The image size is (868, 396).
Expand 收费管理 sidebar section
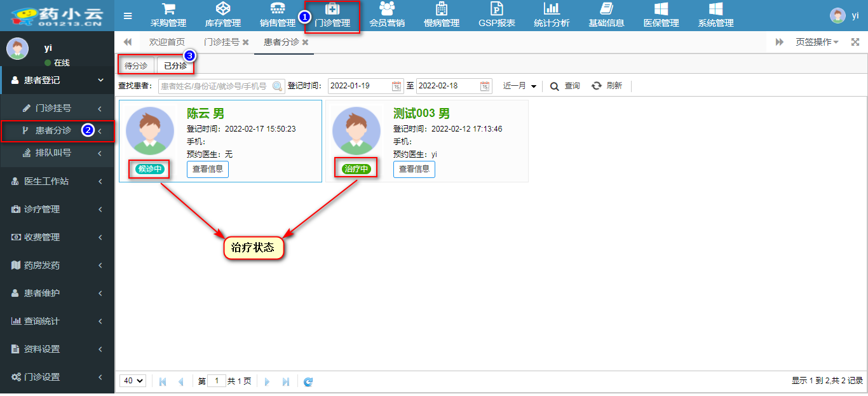point(57,237)
